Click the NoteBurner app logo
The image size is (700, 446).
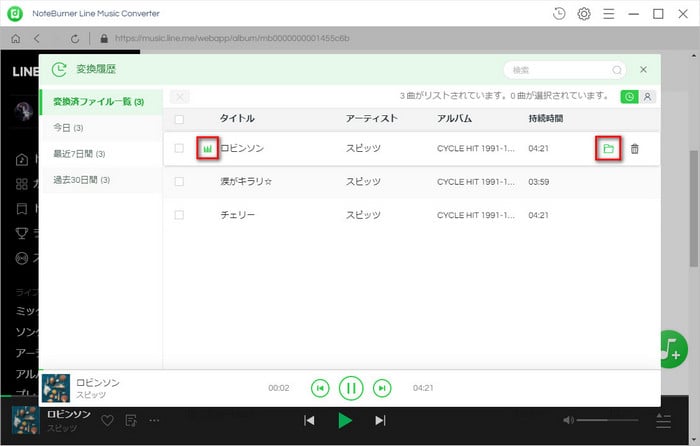(x=15, y=14)
